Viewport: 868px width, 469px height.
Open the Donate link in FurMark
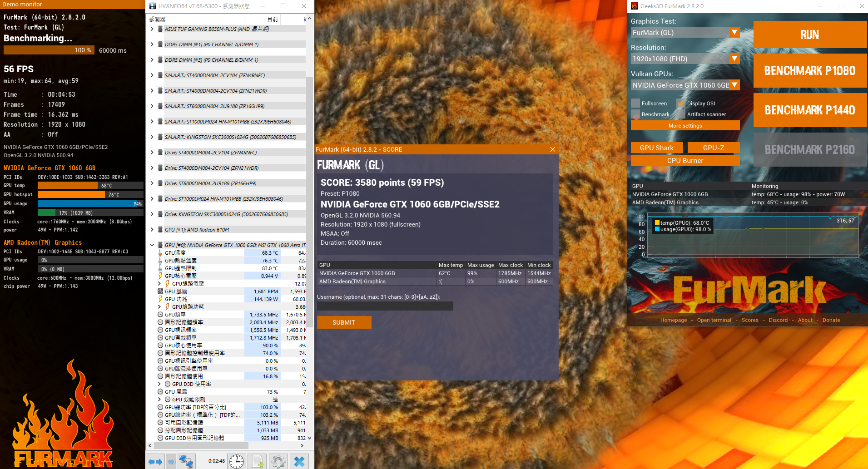point(831,320)
